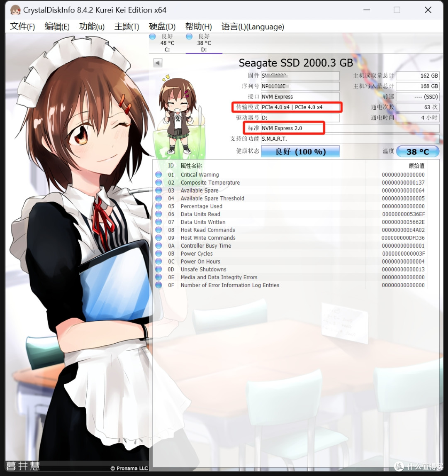Click the chibi character illustration

click(x=178, y=115)
